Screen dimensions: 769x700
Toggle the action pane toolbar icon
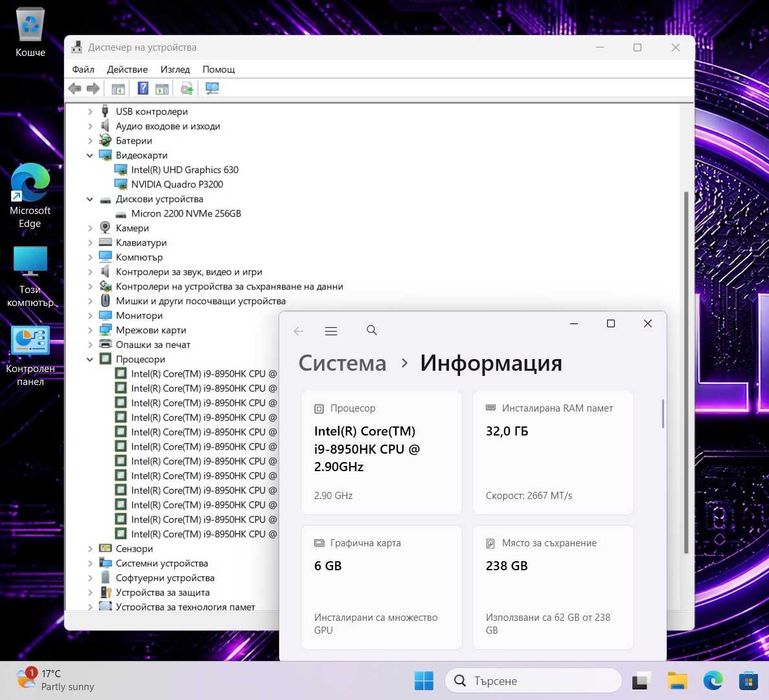click(162, 89)
